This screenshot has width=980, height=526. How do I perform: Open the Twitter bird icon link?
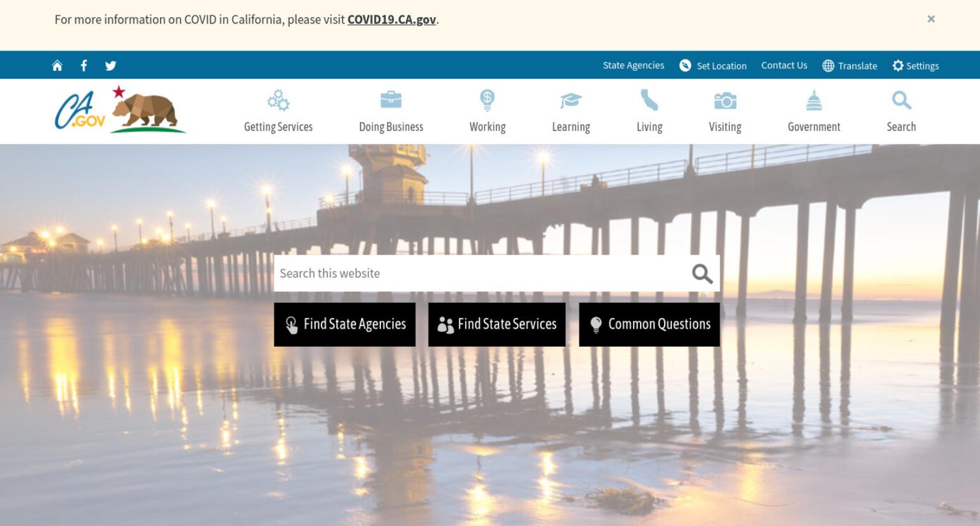pyautogui.click(x=110, y=66)
